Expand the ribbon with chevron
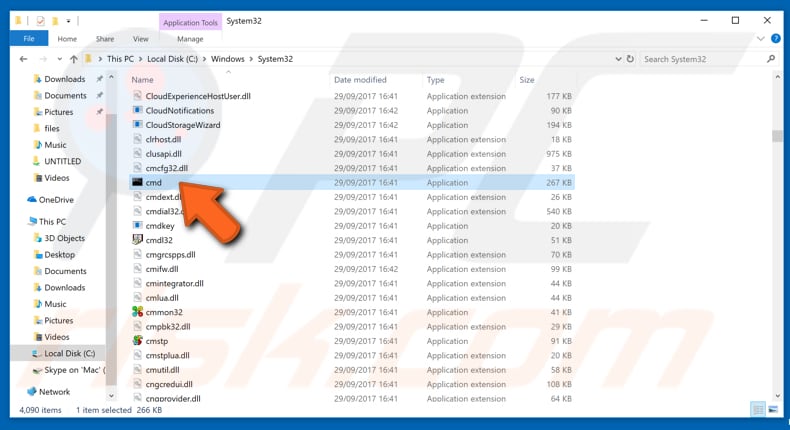The image size is (790, 430). tap(761, 38)
